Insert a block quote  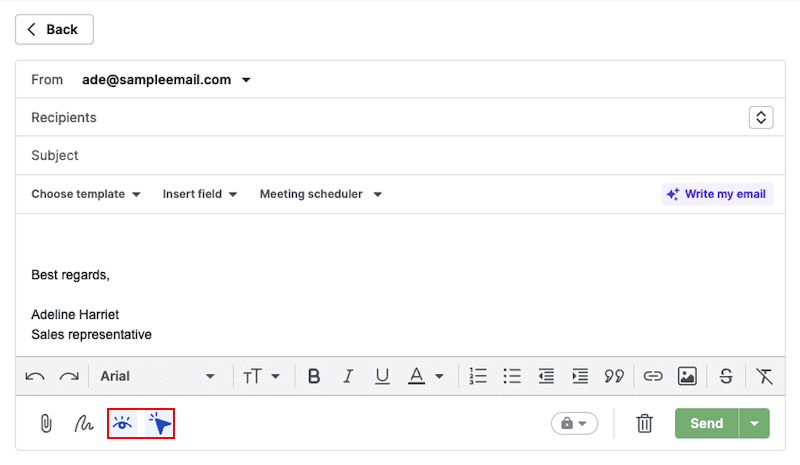tap(613, 376)
